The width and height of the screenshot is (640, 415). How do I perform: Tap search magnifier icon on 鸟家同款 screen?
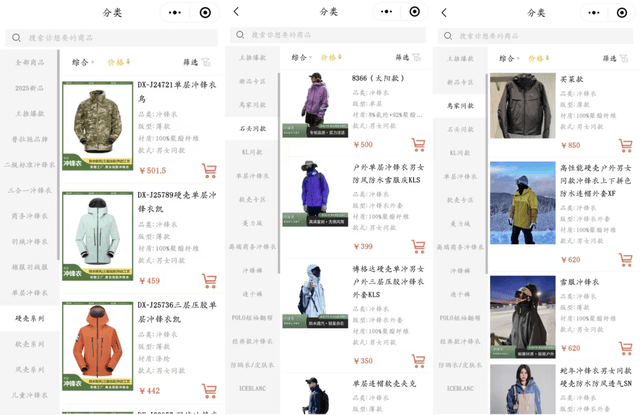click(448, 36)
